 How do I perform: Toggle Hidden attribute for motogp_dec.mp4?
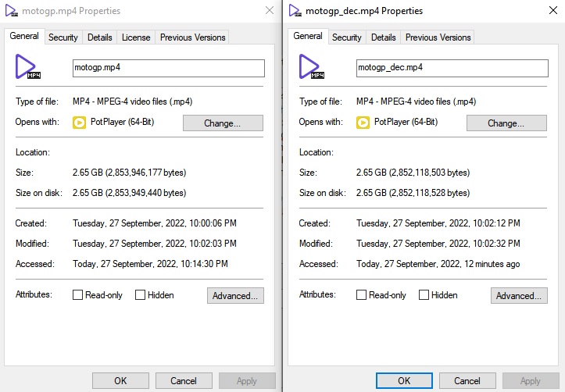coord(424,295)
